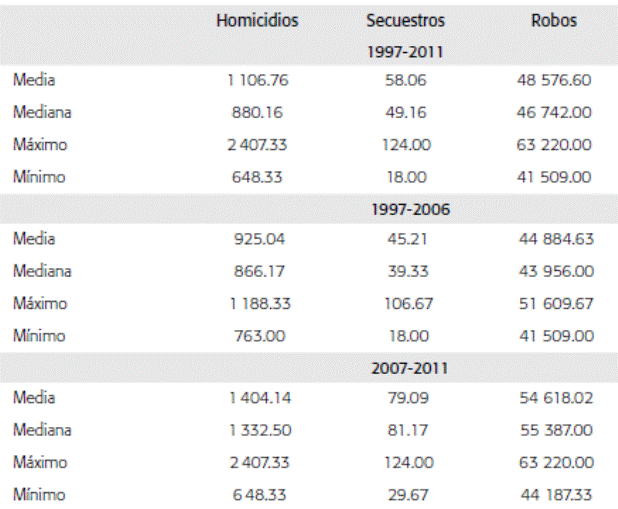This screenshot has width=618, height=509.
Task: Click the Robos column header
Action: [553, 19]
